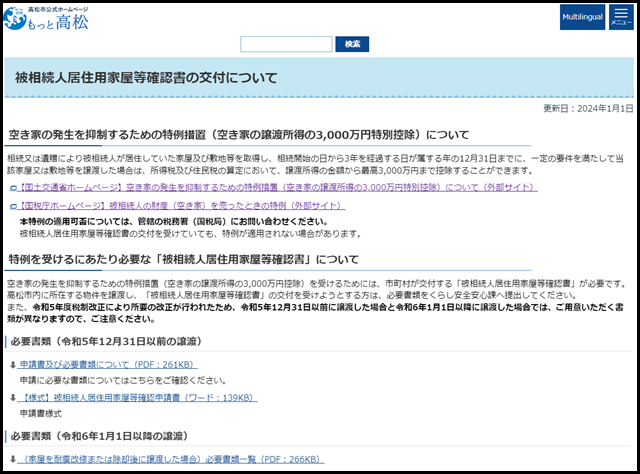The width and height of the screenshot is (640, 474).
Task: Click subheading 必要書類（令和5年12月31日以前の譲渡）
Action: (106, 341)
